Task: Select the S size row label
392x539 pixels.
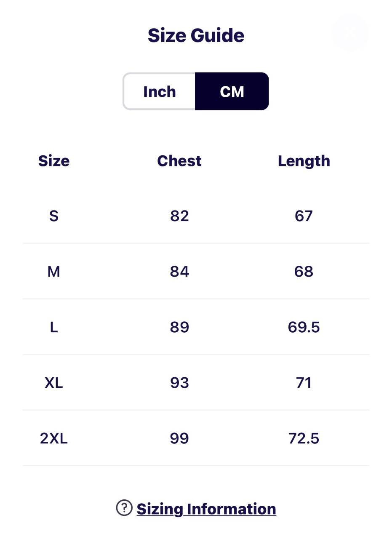Action: (x=54, y=216)
